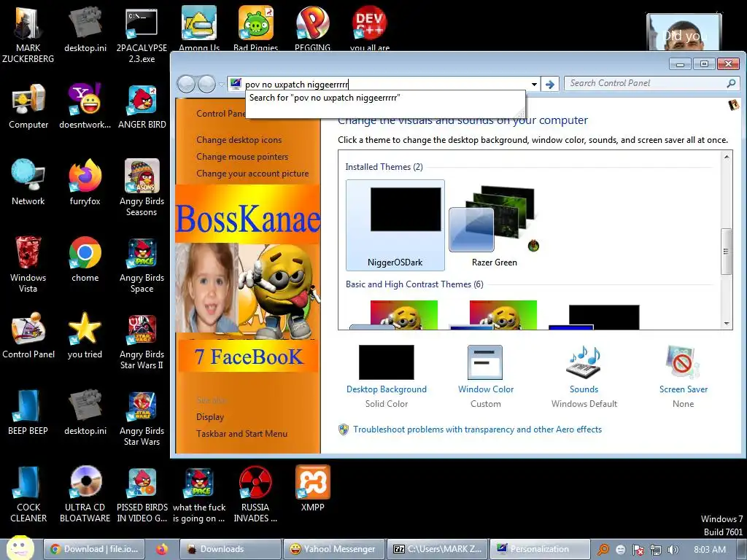The width and height of the screenshot is (747, 560).
Task: Open the Start menu smiley button
Action: [20, 548]
